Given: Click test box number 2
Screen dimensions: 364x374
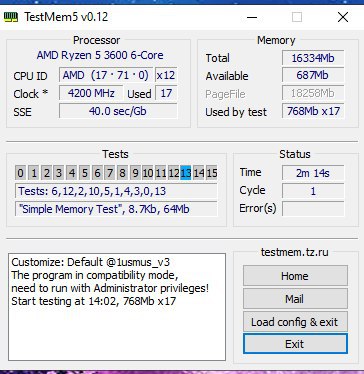Looking at the screenshot, I should tap(46, 173).
